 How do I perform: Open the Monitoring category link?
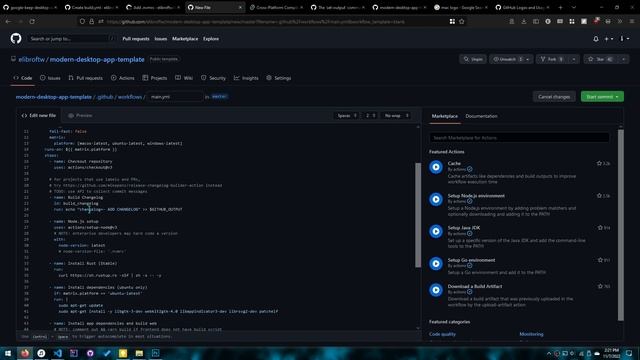(x=531, y=334)
